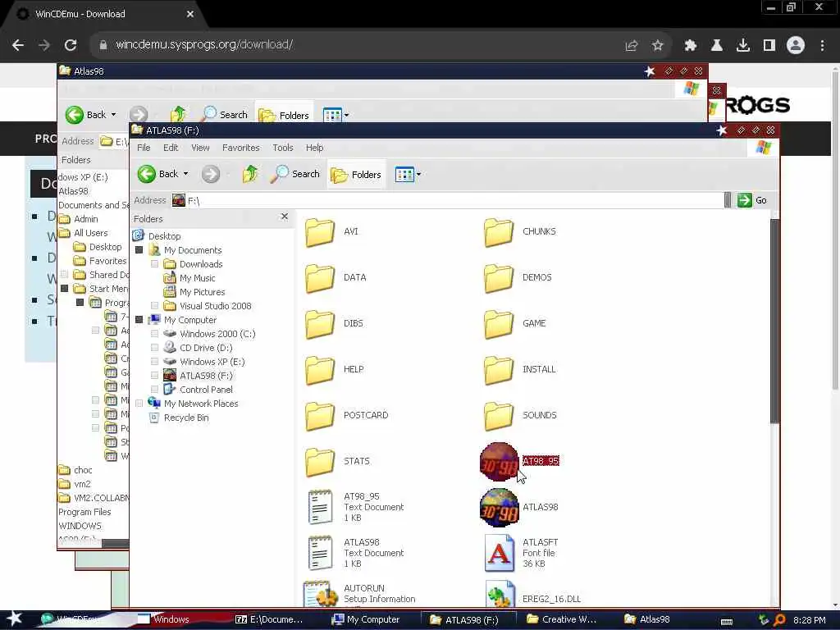Open the browser Downloads icon
This screenshot has height=630, width=840.
[743, 46]
